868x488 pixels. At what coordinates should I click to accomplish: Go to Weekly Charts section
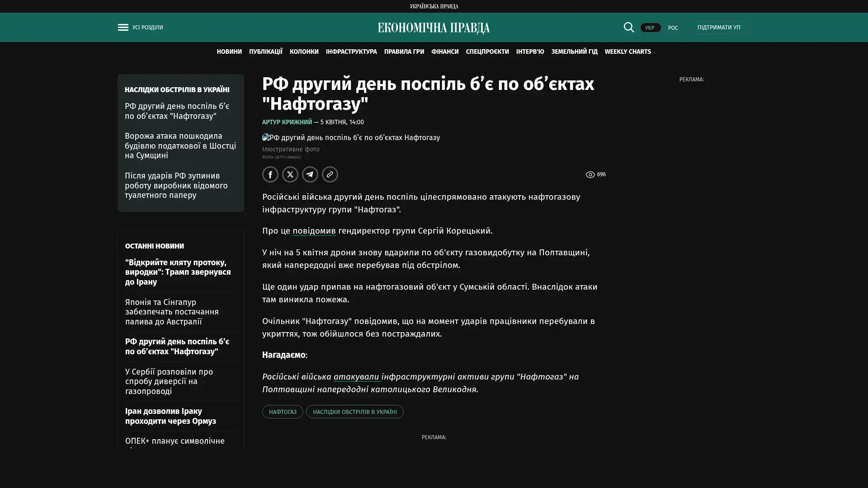[627, 52]
